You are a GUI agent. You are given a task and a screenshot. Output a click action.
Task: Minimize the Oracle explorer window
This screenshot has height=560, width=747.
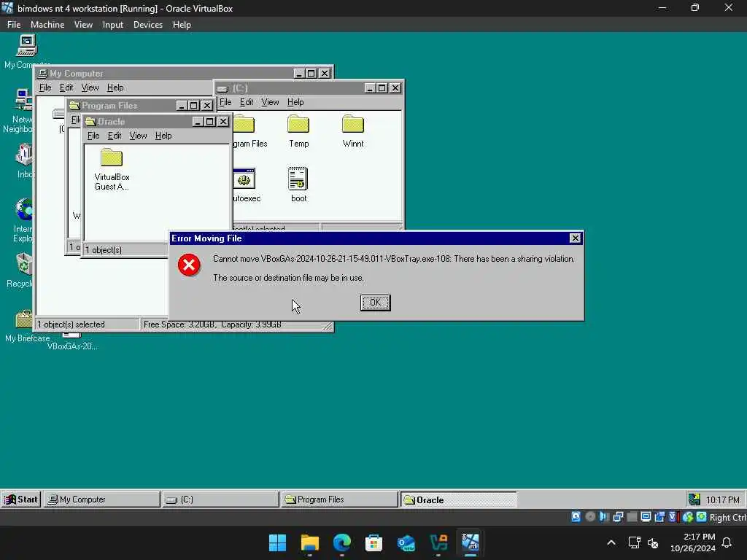[x=198, y=122]
